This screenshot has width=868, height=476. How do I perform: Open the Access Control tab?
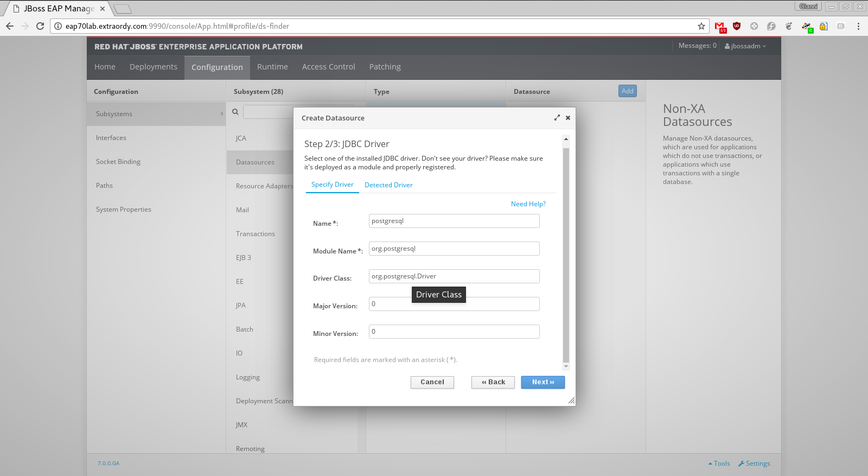tap(329, 67)
